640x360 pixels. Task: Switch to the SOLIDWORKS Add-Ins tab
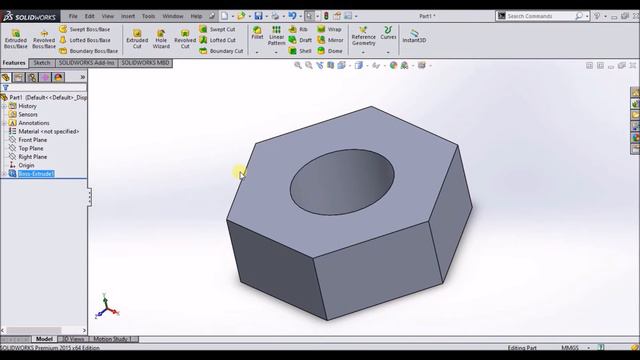tap(86, 63)
